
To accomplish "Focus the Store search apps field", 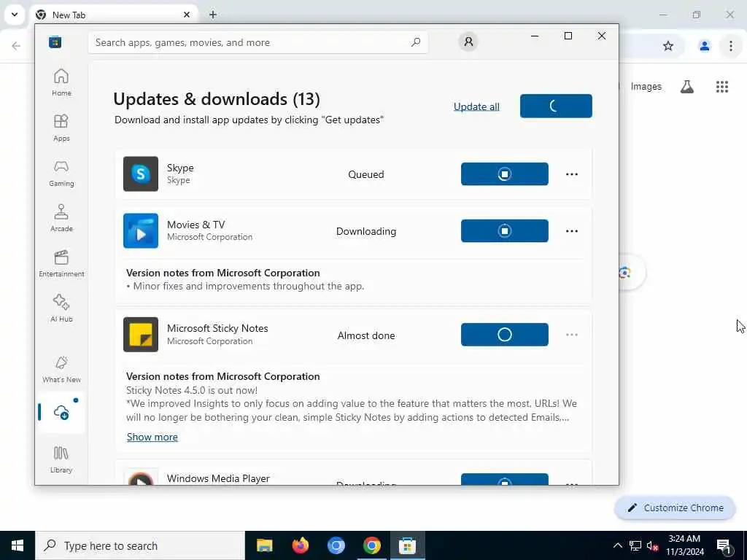I will click(x=258, y=42).
